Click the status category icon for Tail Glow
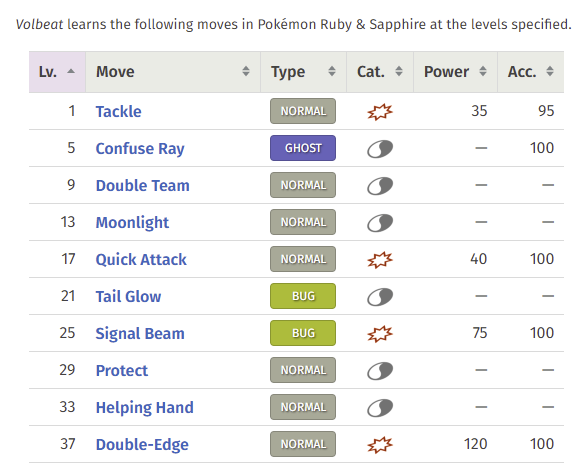 380,296
